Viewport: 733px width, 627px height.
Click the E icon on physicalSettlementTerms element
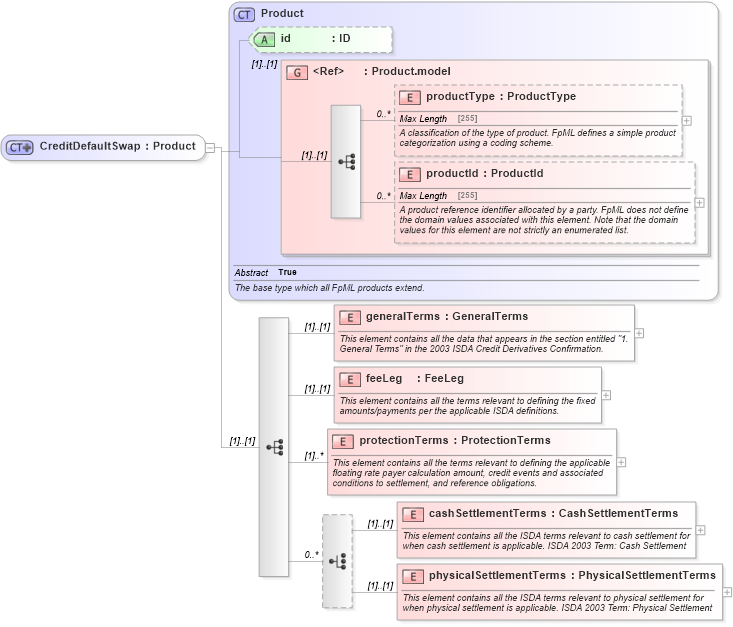[413, 577]
